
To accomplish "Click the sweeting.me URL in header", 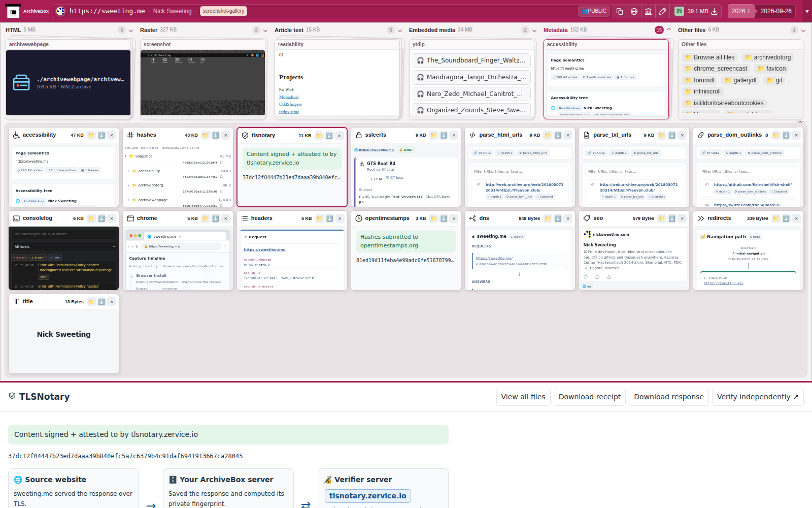I will point(107,11).
